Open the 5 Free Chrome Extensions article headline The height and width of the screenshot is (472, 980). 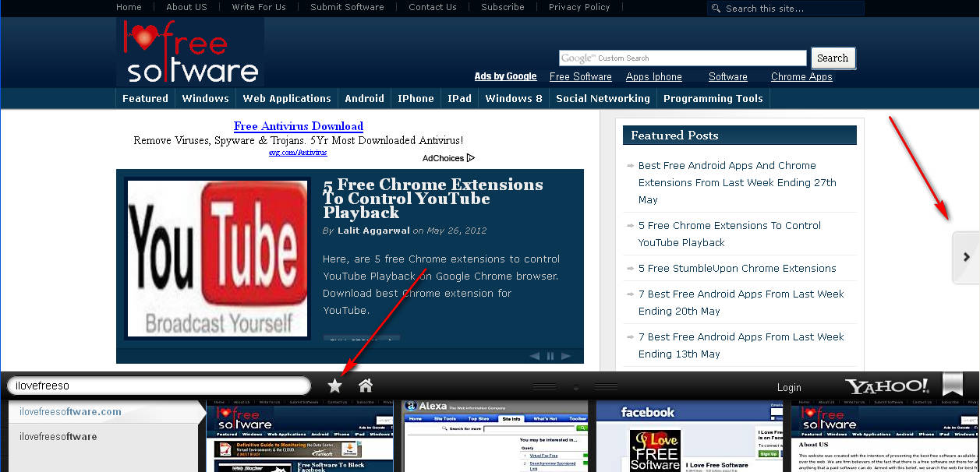point(433,199)
